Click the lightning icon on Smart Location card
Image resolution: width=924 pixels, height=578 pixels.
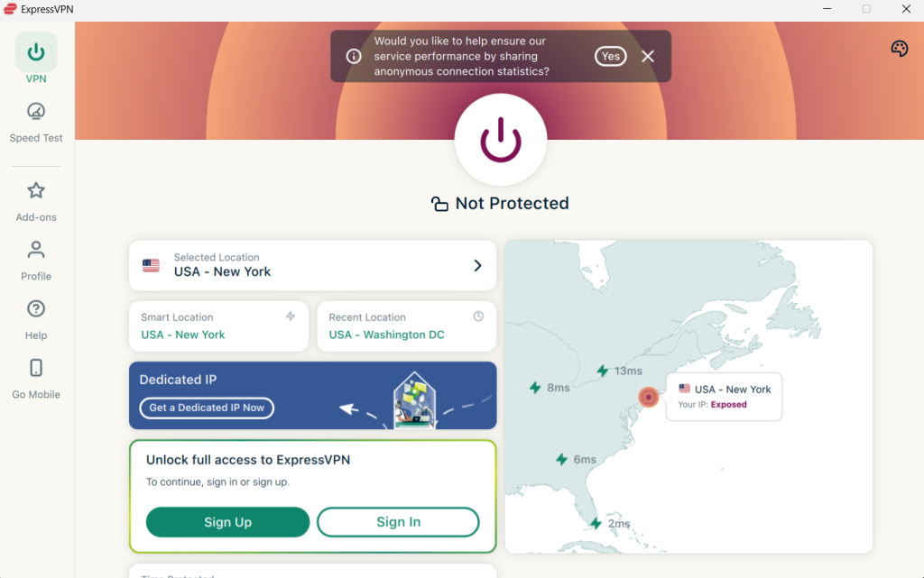click(291, 317)
